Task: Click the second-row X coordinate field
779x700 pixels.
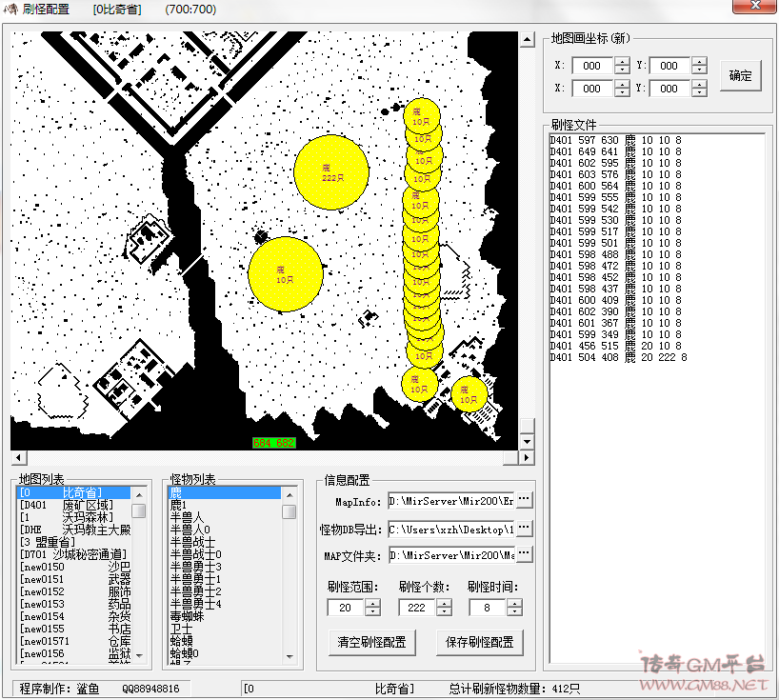Action: pos(593,89)
